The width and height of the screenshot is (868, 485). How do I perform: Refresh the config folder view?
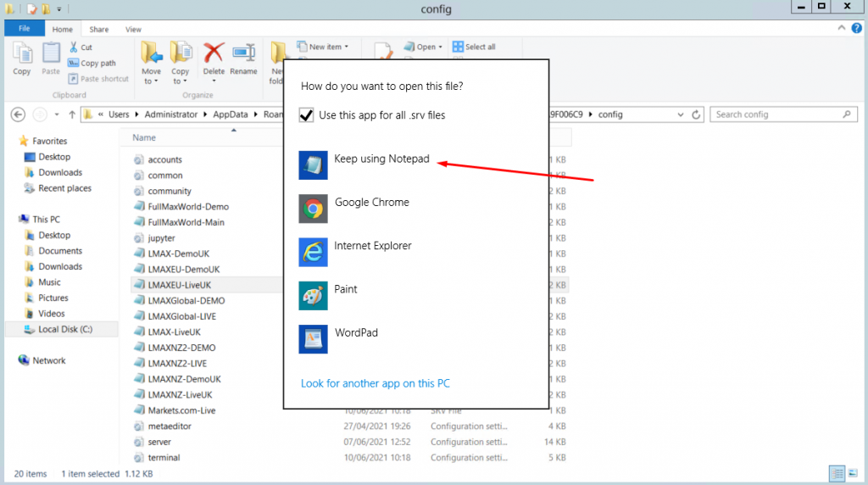(x=696, y=114)
